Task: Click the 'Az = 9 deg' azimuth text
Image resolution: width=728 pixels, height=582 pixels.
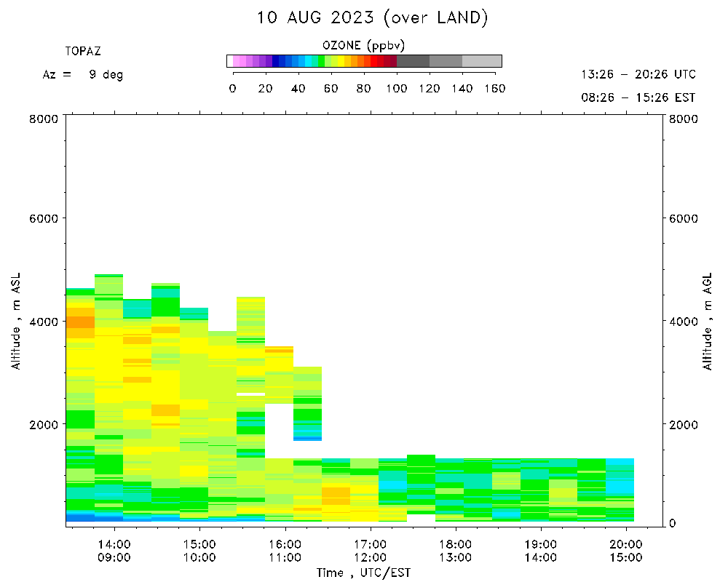Action: pyautogui.click(x=83, y=74)
